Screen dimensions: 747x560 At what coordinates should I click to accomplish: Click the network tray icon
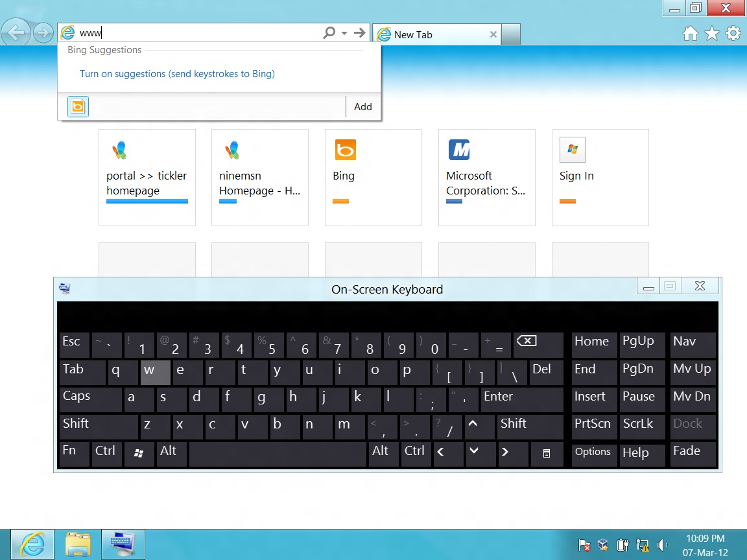(x=642, y=544)
